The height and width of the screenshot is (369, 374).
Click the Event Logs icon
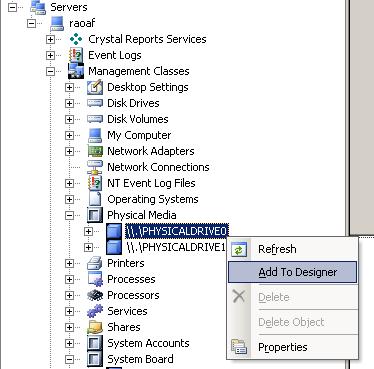[76, 55]
